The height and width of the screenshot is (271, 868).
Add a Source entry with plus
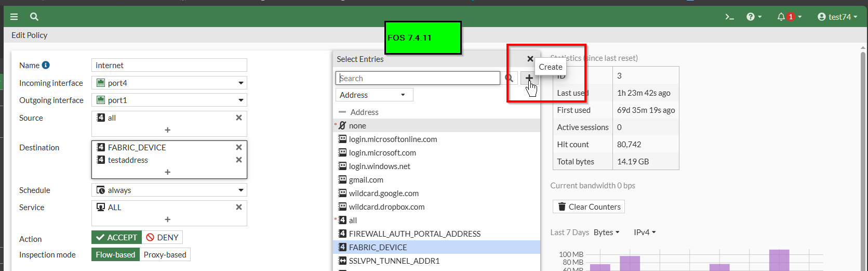click(167, 130)
